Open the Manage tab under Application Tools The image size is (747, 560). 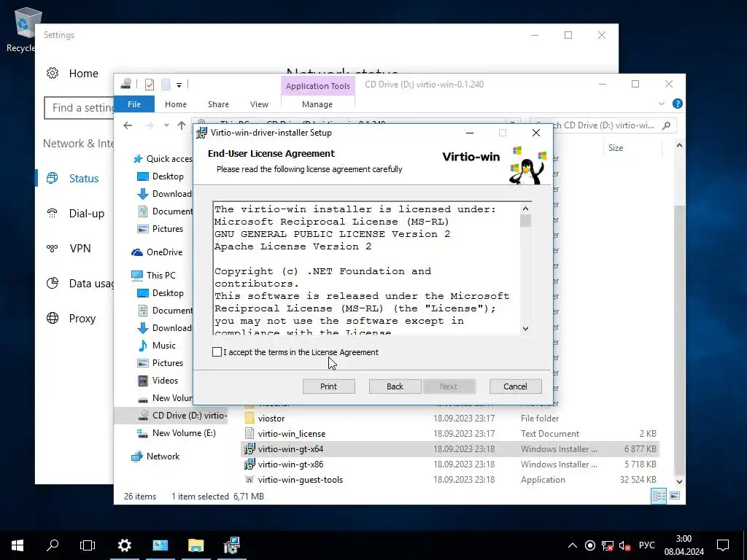pyautogui.click(x=317, y=104)
